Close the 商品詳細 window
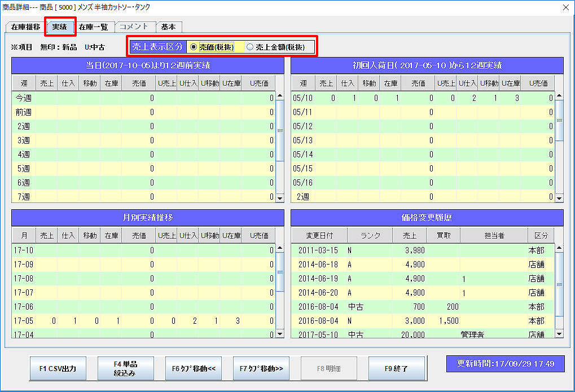Screen dimensions: 575x392 (565, 7)
